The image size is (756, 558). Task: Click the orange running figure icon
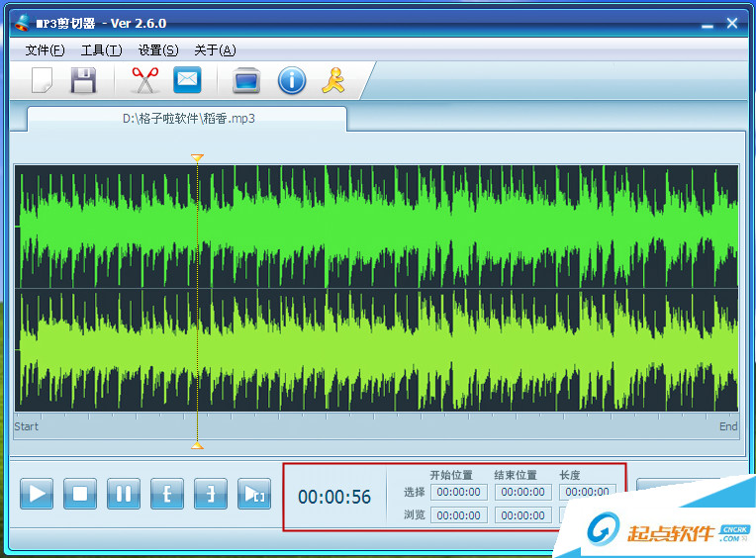click(x=333, y=80)
